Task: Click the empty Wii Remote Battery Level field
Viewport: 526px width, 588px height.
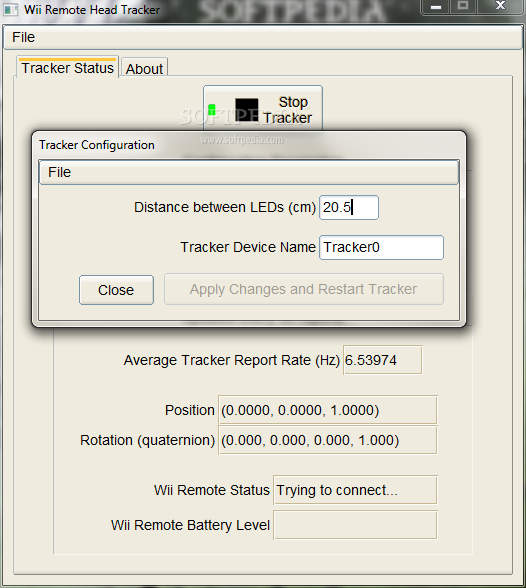Action: tap(355, 525)
